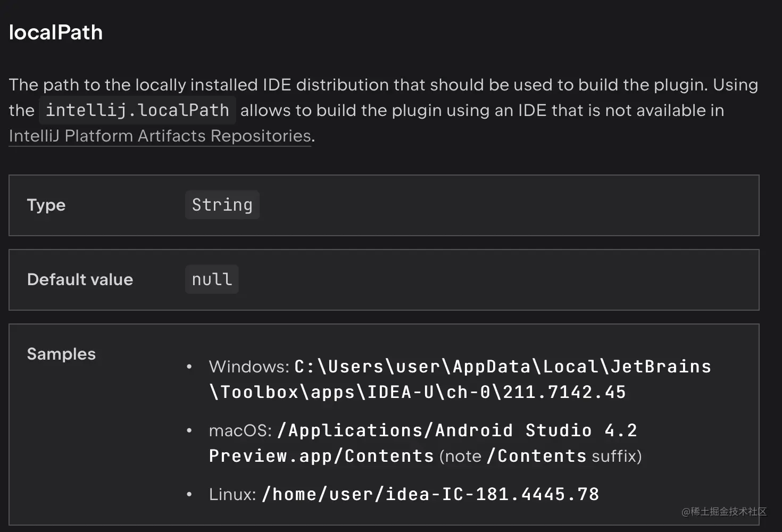Viewport: 782px width, 532px height.
Task: Click the Samples row label
Action: point(61,354)
